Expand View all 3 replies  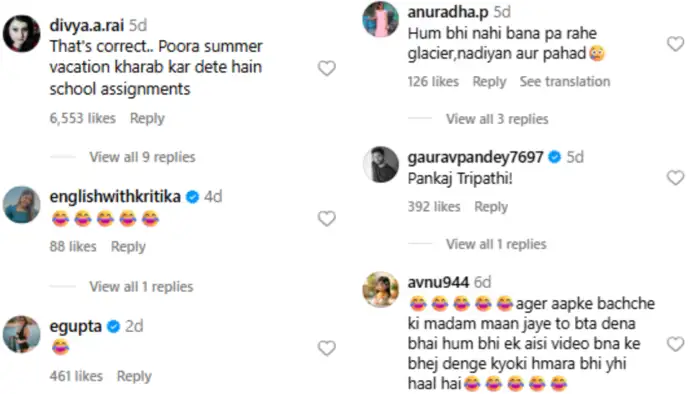pyautogui.click(x=497, y=119)
